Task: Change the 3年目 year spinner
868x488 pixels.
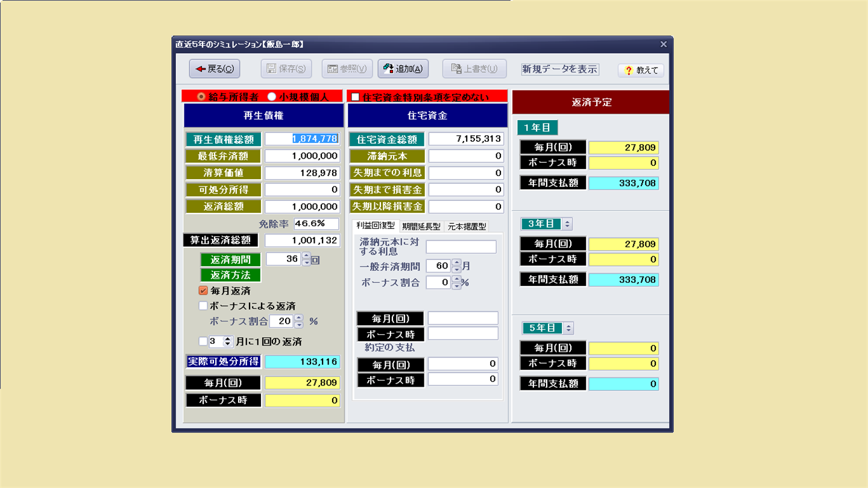Action: pos(567,224)
